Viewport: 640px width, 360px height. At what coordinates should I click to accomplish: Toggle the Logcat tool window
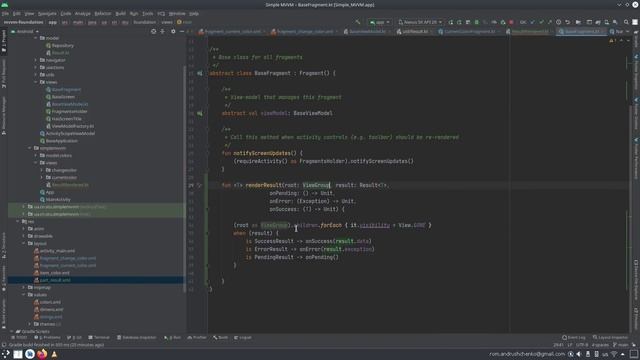[242, 338]
